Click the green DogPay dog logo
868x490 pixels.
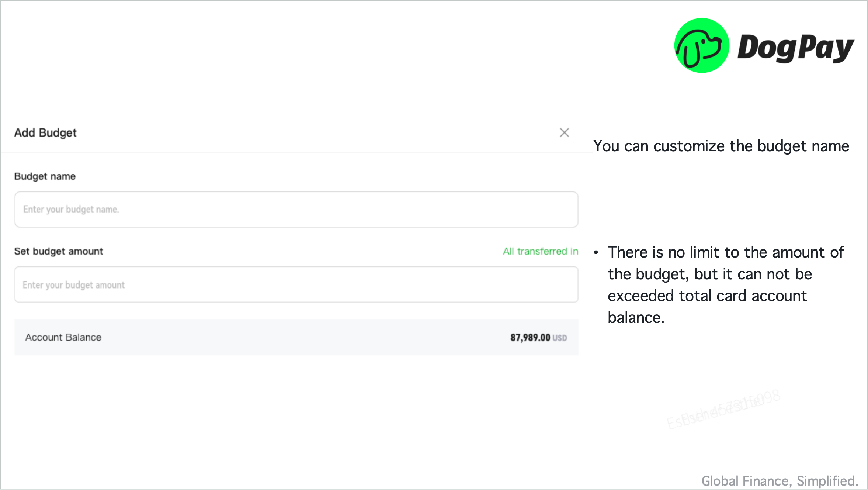[701, 45]
